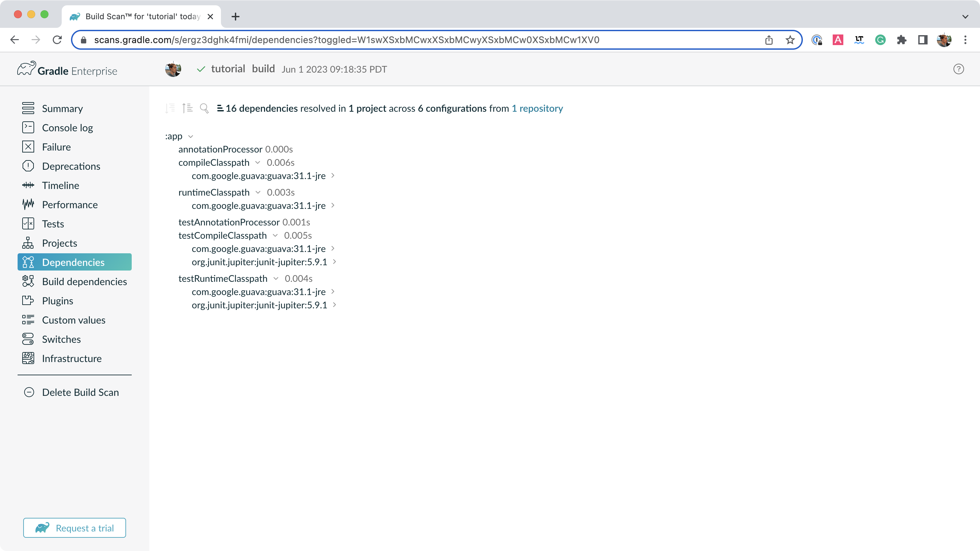
Task: Click the Plugins panel icon
Action: click(28, 300)
